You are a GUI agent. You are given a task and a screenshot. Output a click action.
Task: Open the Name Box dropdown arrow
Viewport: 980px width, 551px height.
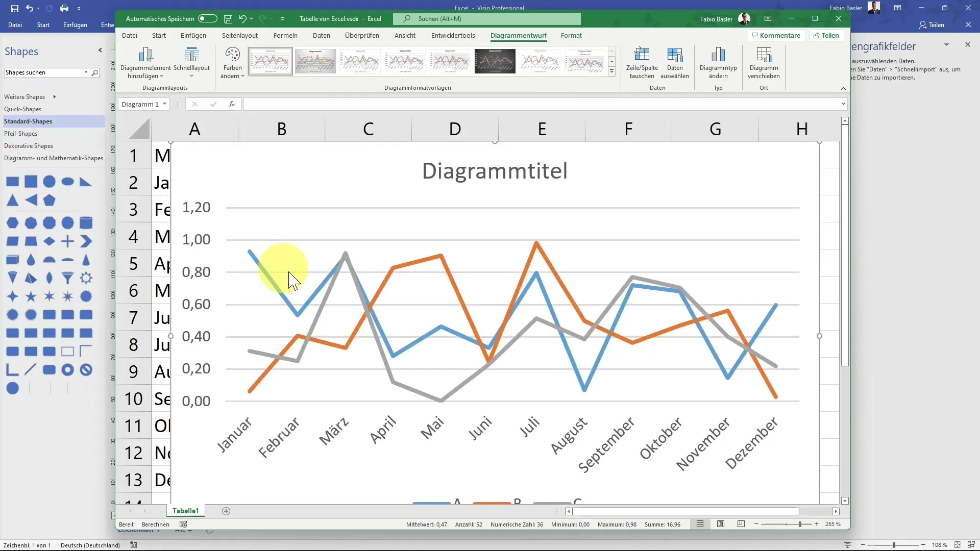(x=164, y=104)
